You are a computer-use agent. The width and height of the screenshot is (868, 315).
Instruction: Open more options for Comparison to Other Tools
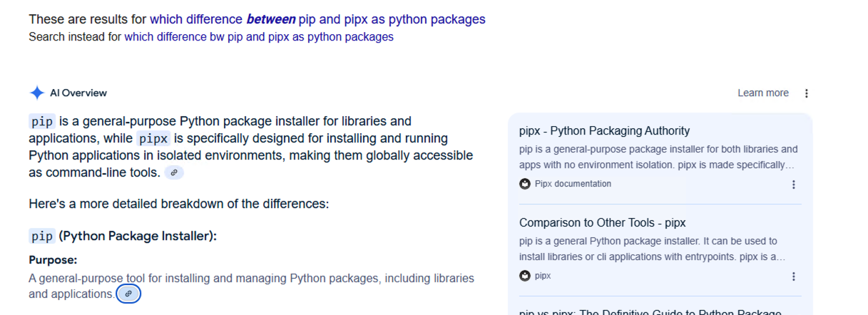point(794,277)
